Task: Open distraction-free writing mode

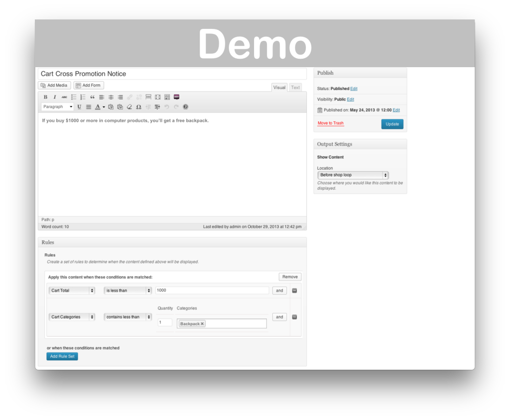Action: [x=158, y=97]
